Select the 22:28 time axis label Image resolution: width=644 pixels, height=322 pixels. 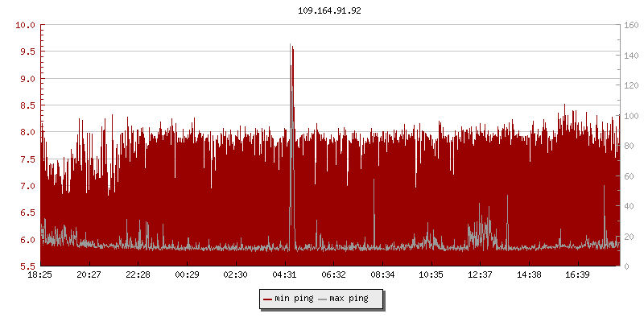[138, 275]
